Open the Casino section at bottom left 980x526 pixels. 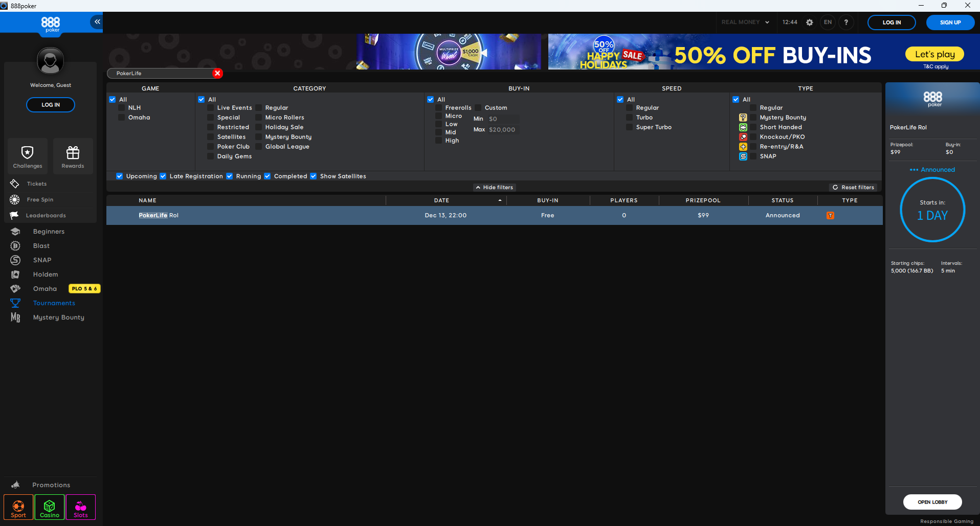(49, 507)
